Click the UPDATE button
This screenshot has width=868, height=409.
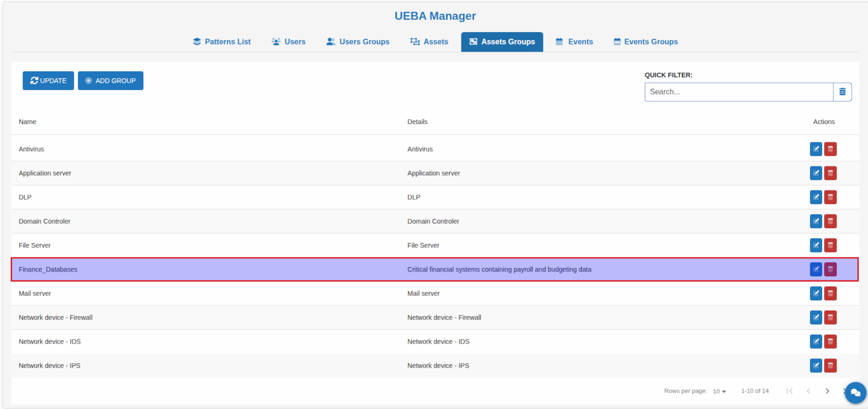click(x=49, y=81)
